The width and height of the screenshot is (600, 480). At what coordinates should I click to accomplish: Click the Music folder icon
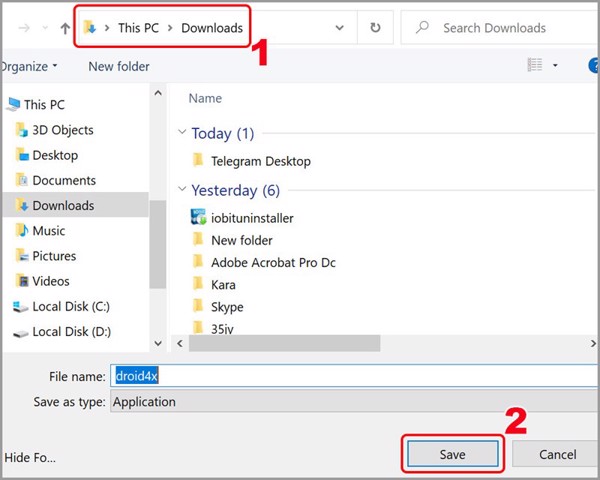point(22,230)
